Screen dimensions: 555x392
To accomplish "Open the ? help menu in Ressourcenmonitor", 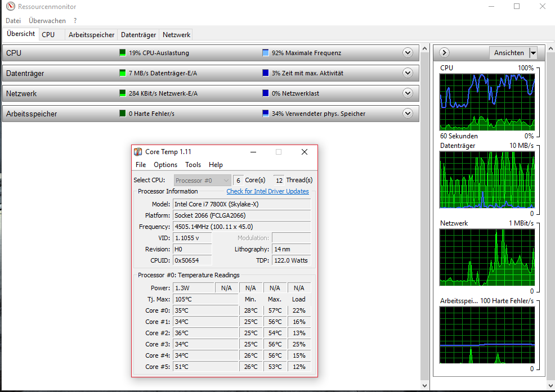I will (x=75, y=20).
